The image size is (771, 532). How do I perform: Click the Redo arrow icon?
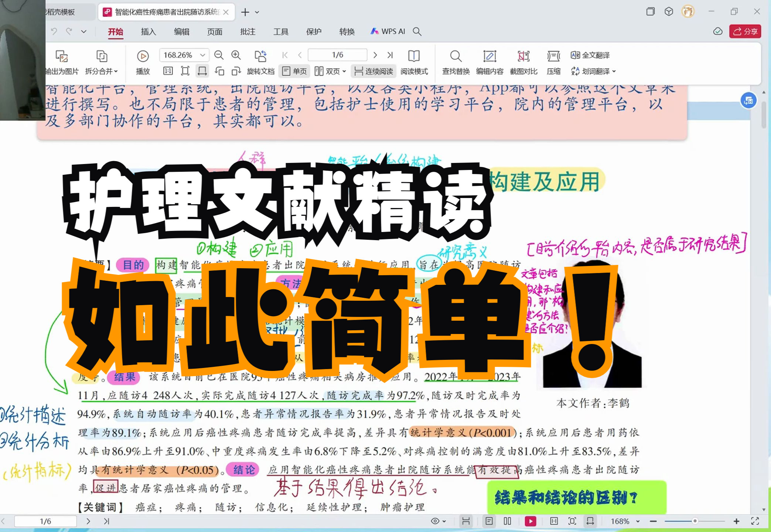click(69, 31)
